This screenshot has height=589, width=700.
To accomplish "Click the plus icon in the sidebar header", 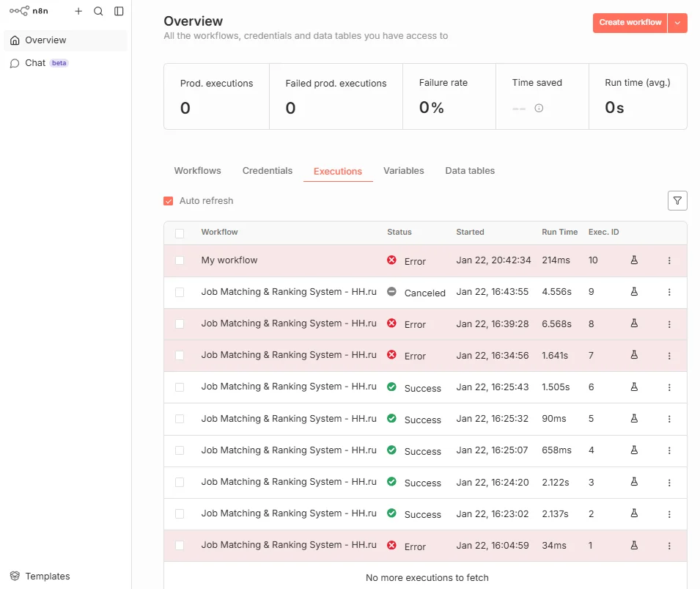I will tap(78, 11).
